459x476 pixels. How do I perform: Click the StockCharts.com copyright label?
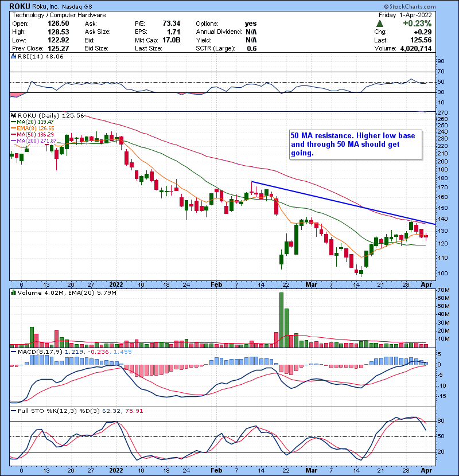point(410,6)
